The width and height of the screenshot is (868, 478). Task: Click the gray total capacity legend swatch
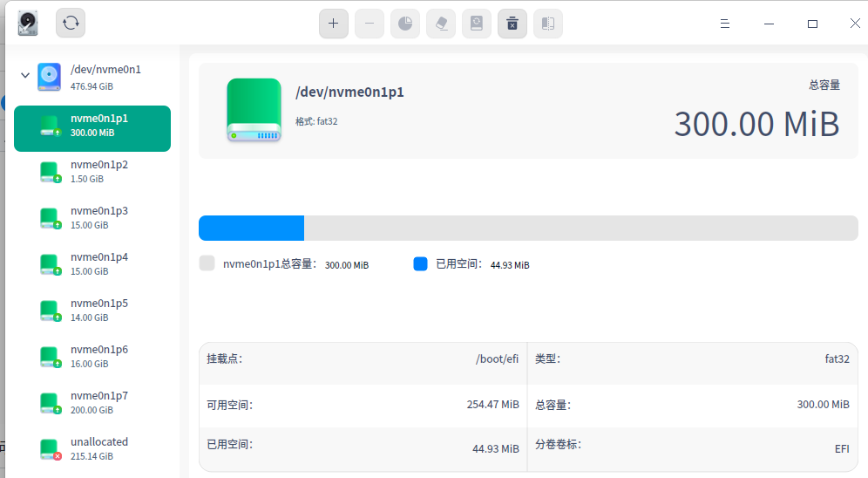pyautogui.click(x=207, y=263)
